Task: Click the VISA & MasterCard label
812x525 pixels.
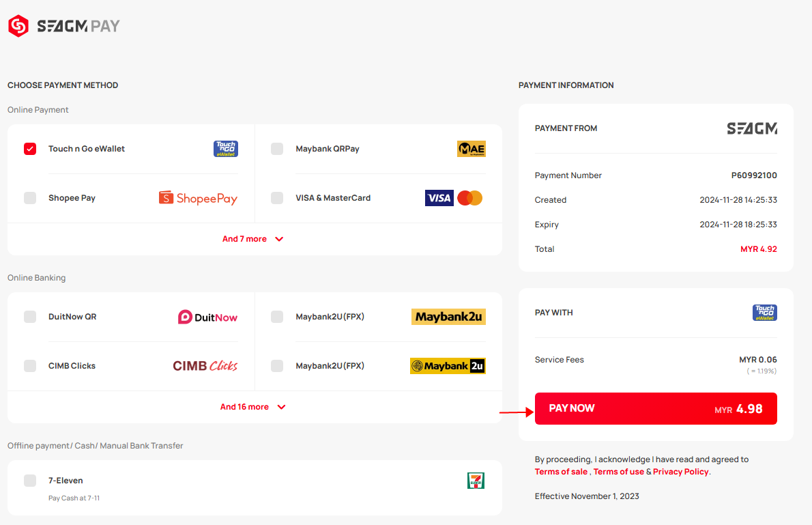Action: coord(333,198)
